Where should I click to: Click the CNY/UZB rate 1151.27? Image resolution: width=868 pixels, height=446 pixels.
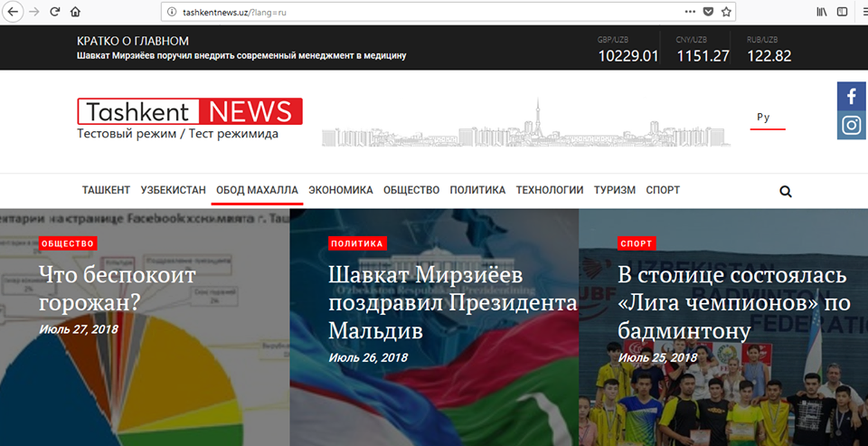[703, 56]
